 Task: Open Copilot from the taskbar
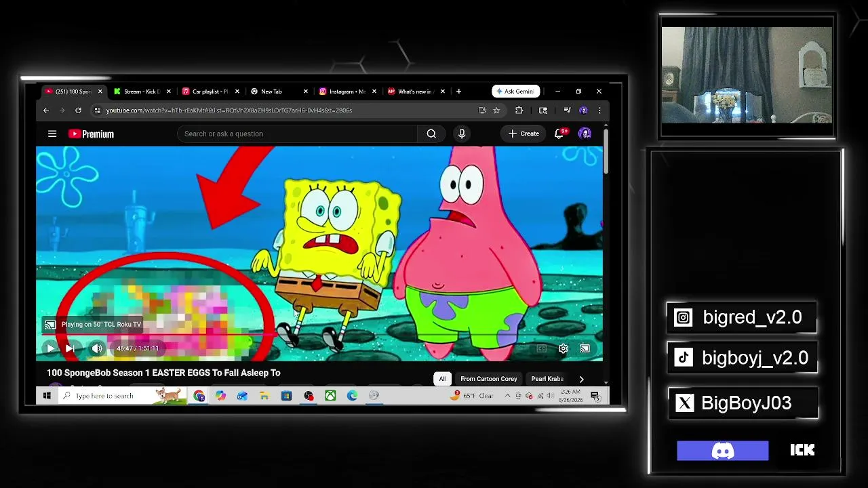point(220,396)
